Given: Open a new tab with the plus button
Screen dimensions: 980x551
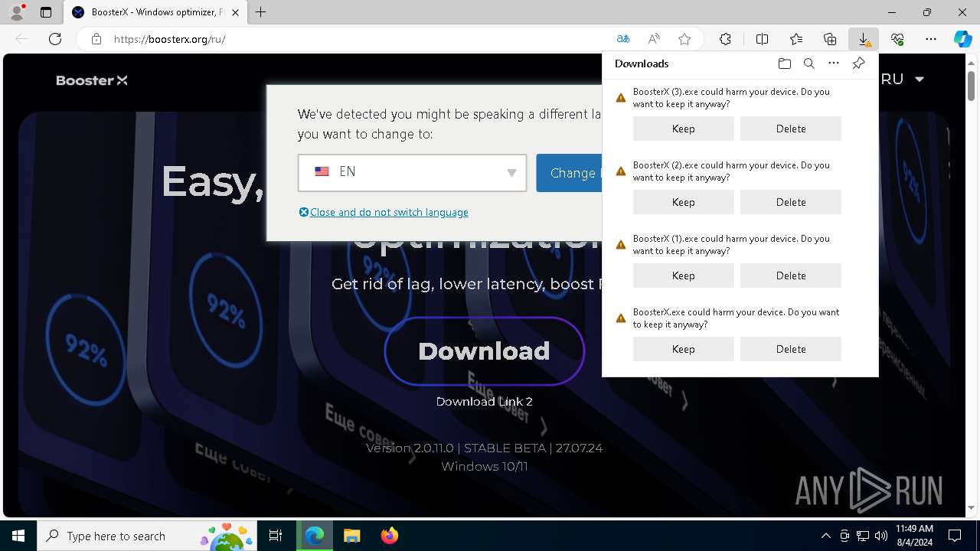Looking at the screenshot, I should pos(261,12).
